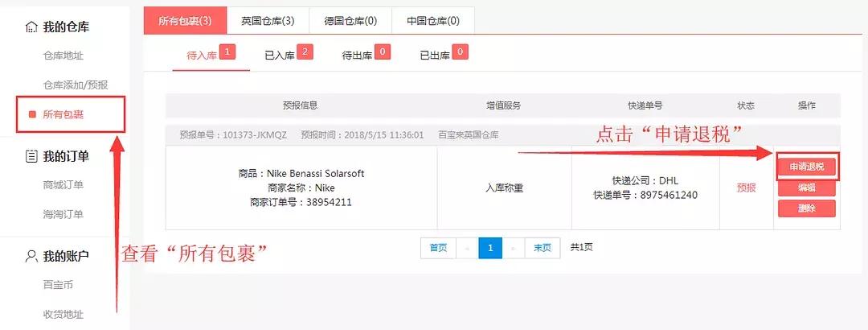Click the 百宝来英国仓库 label
Screen dimensions: 868x330
point(469,134)
